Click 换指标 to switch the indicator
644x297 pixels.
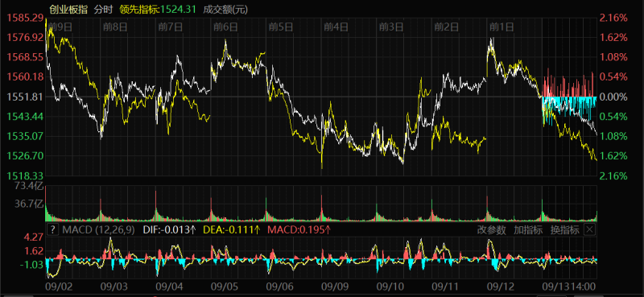(565, 230)
